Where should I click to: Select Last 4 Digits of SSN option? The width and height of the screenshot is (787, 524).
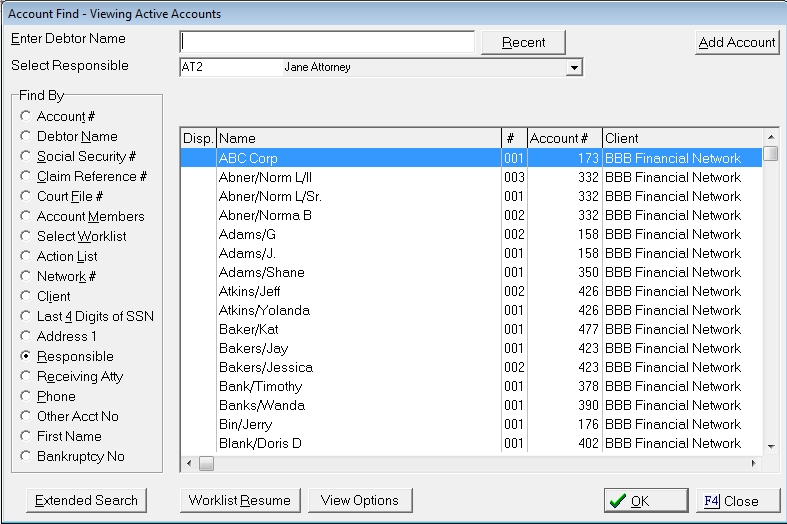pyautogui.click(x=26, y=317)
